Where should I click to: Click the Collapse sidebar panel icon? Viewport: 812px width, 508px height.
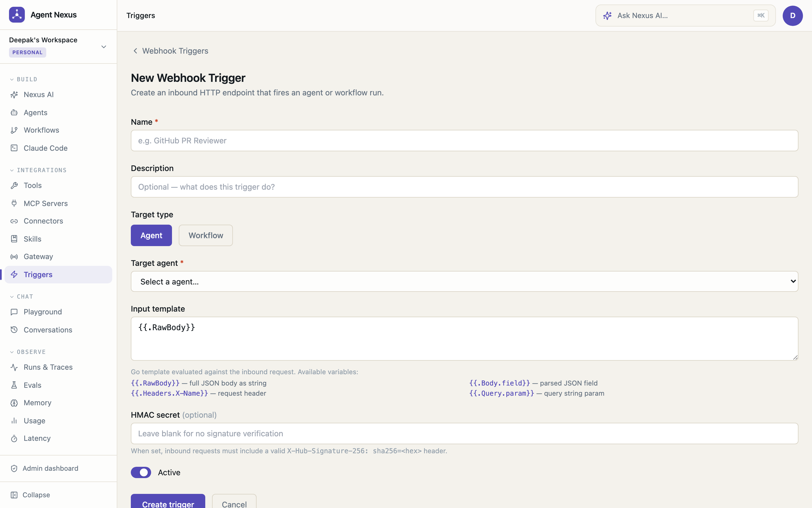[14, 495]
